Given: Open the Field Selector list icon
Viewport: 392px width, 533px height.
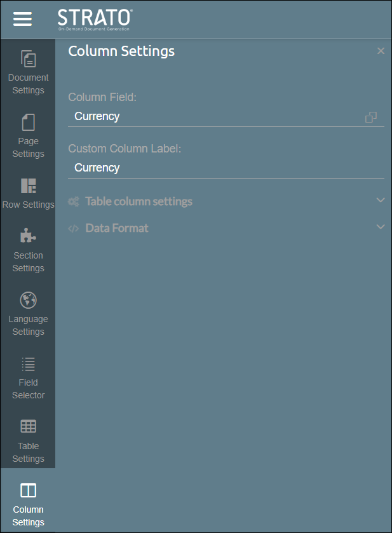Looking at the screenshot, I should (x=29, y=363).
